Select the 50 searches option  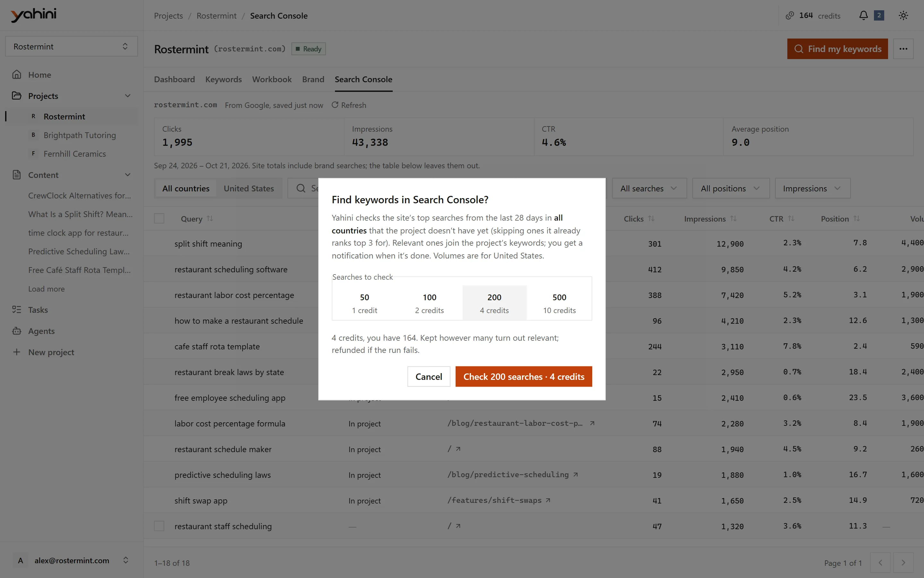coord(364,303)
